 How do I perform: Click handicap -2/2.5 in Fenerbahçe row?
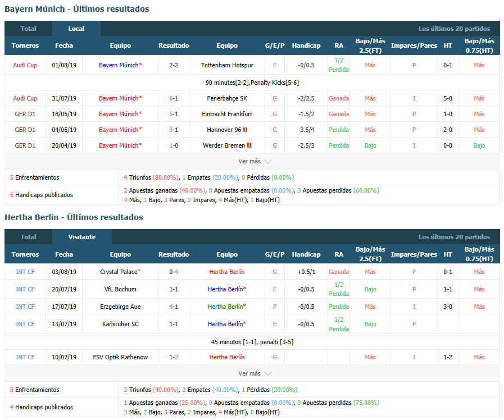coord(306,98)
